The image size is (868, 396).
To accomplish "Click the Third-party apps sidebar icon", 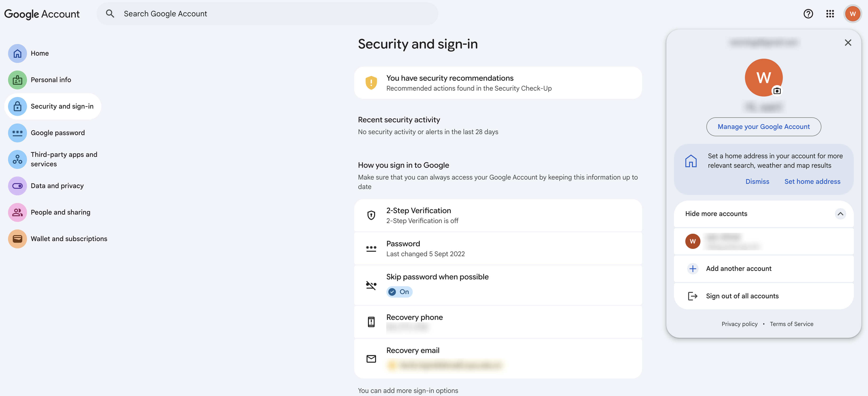I will click(x=18, y=159).
